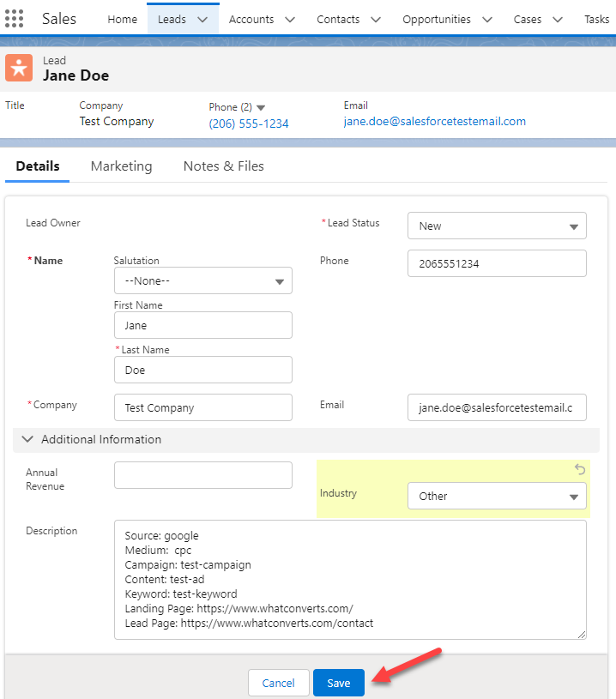
Task: Click the Cancel button
Action: (x=278, y=683)
